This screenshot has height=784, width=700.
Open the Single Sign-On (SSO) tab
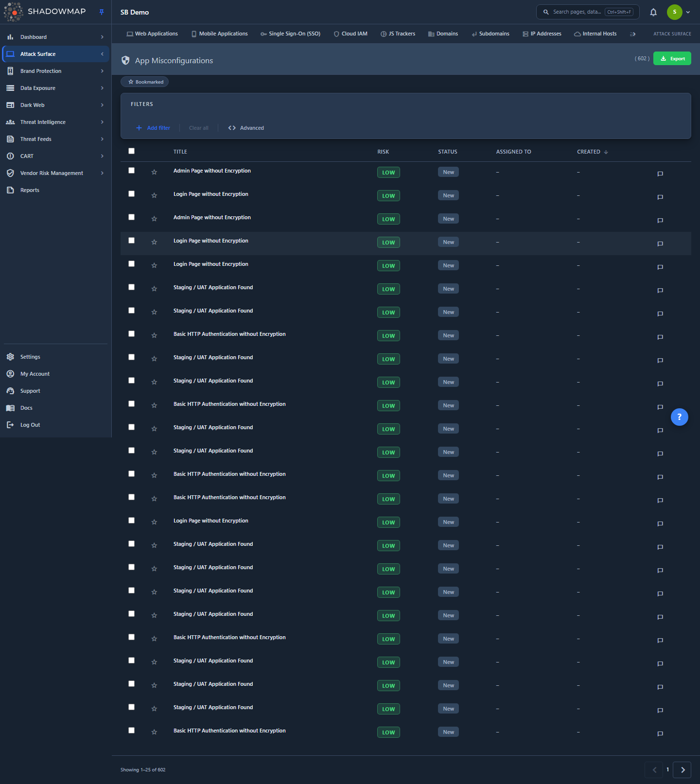pyautogui.click(x=291, y=34)
